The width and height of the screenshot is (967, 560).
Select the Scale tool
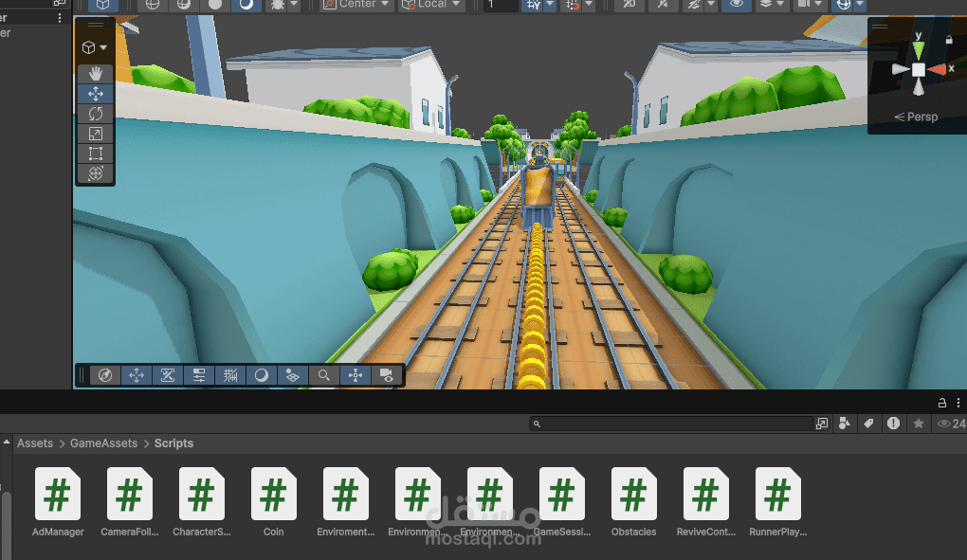pyautogui.click(x=95, y=133)
